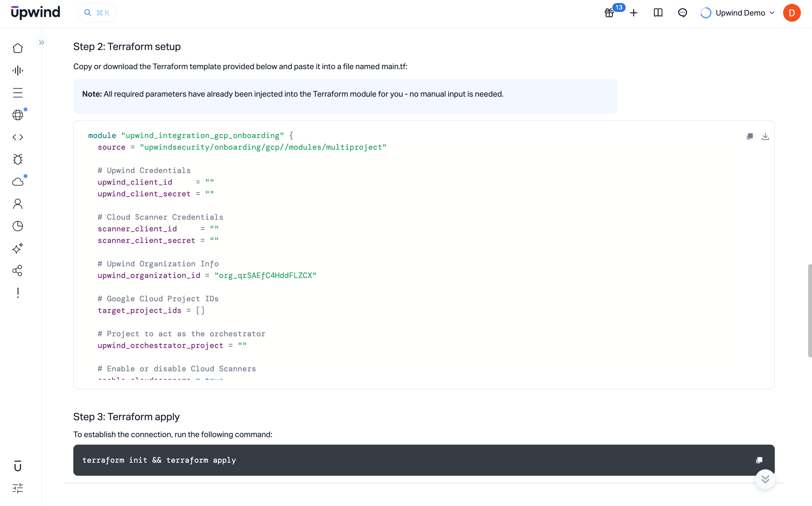The width and height of the screenshot is (812, 506).
Task: Open the gift icon with 13 badge
Action: tap(610, 13)
